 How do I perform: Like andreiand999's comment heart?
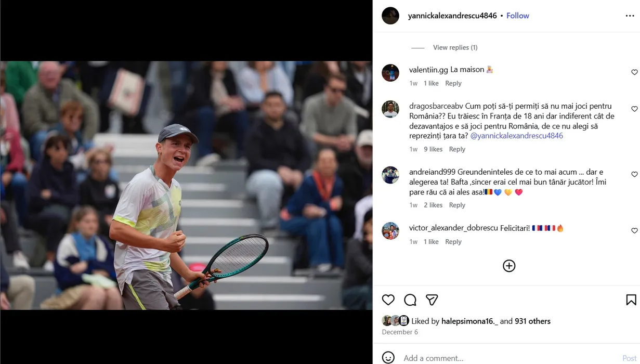point(634,175)
